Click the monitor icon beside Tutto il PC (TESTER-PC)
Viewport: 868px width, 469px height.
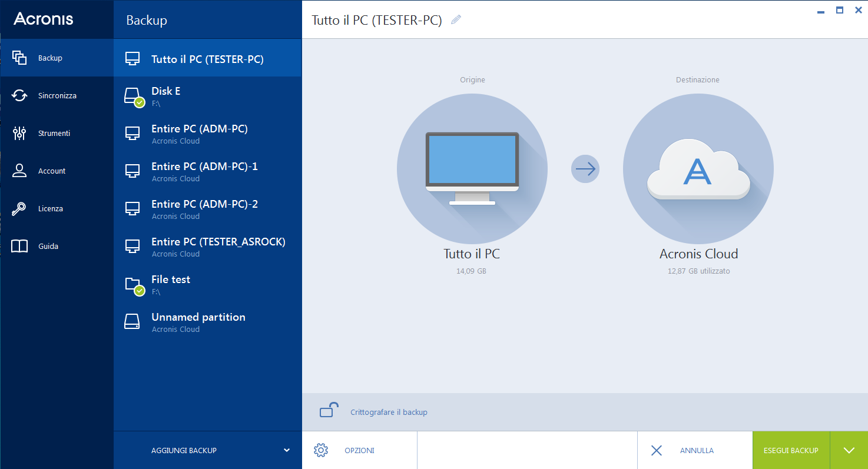pos(132,59)
